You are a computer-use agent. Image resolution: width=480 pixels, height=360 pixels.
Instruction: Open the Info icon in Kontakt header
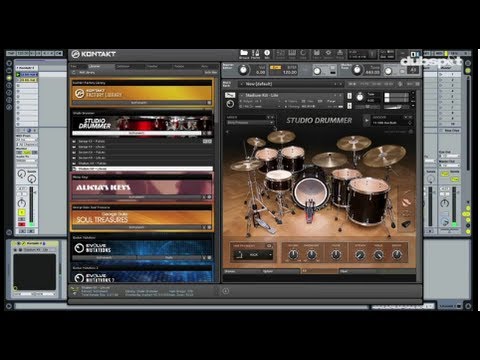(267, 53)
